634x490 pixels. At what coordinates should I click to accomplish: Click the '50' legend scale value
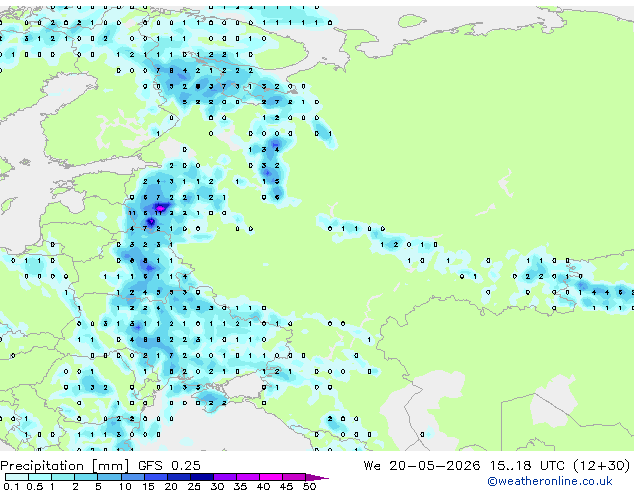coord(309,486)
